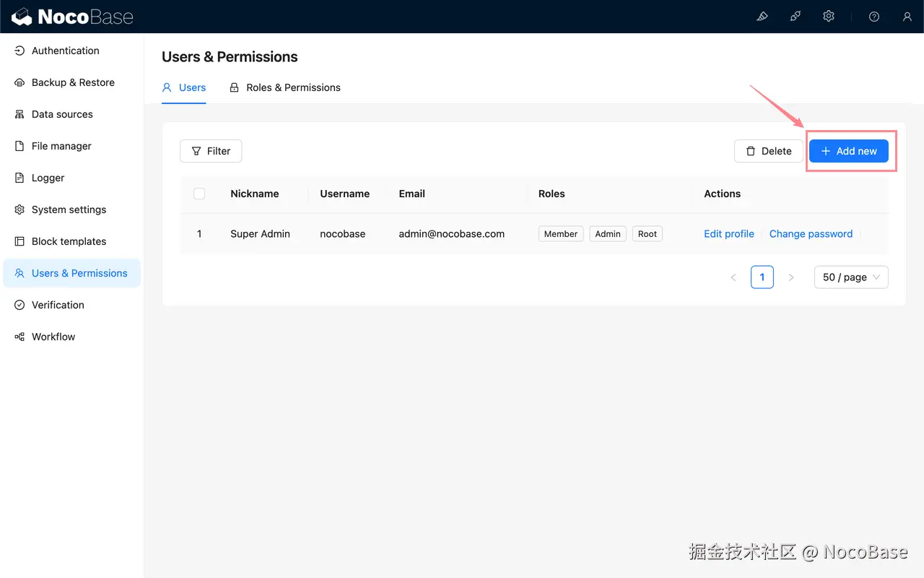Image resolution: width=924 pixels, height=578 pixels.
Task: Click the UI editor highlighter icon
Action: click(762, 17)
